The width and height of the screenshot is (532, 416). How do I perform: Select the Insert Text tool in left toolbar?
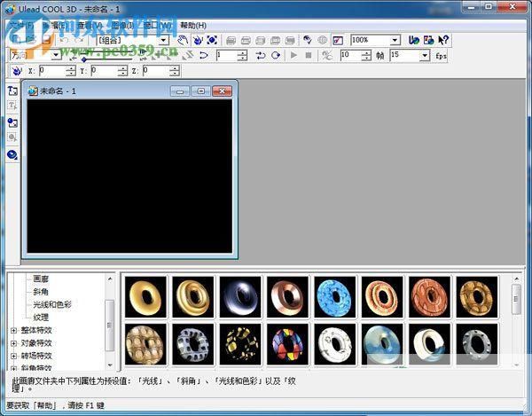click(x=12, y=90)
